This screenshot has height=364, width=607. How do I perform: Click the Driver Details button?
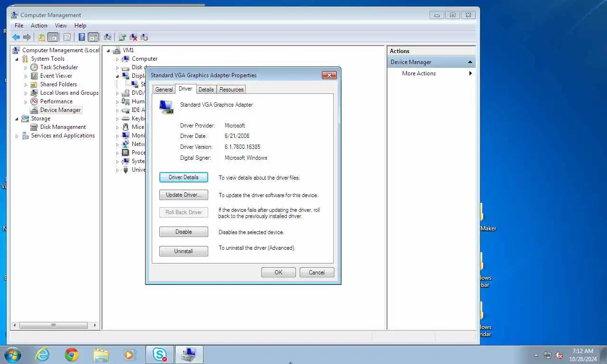click(184, 177)
